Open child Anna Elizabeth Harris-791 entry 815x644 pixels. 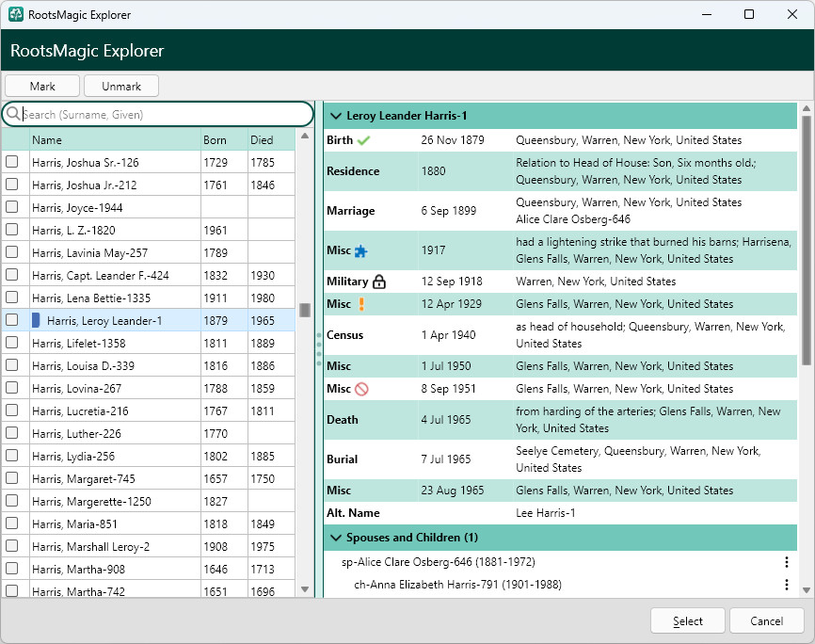[x=457, y=585]
